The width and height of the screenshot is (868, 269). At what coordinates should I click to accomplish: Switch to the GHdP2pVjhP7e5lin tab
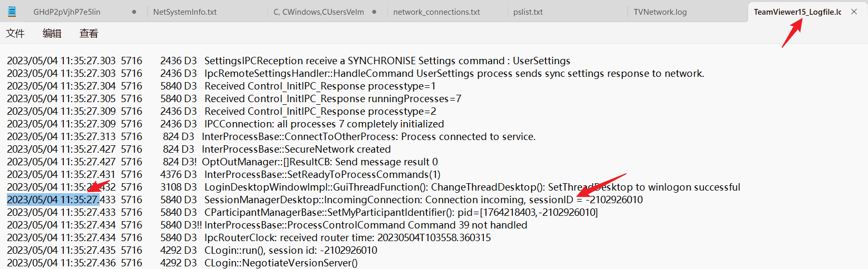tap(67, 12)
